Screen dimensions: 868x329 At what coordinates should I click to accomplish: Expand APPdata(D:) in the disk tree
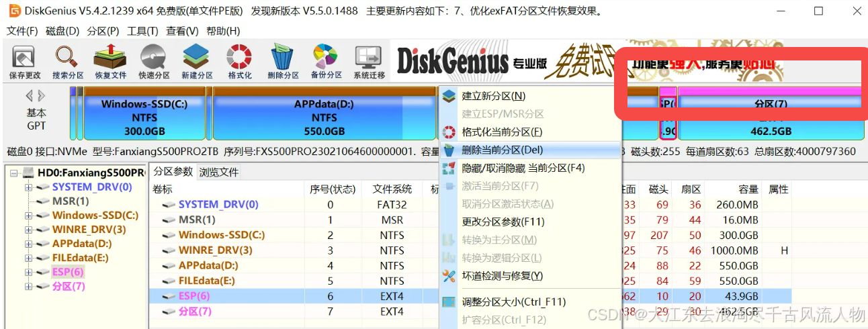pyautogui.click(x=29, y=244)
